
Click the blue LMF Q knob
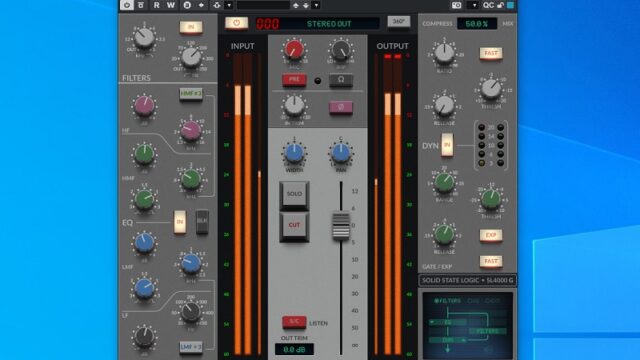click(x=144, y=288)
